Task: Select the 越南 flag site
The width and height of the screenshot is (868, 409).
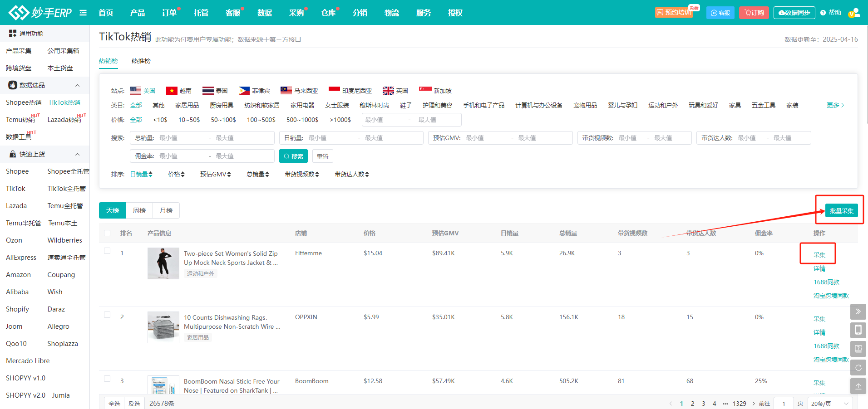Action: 179,91
